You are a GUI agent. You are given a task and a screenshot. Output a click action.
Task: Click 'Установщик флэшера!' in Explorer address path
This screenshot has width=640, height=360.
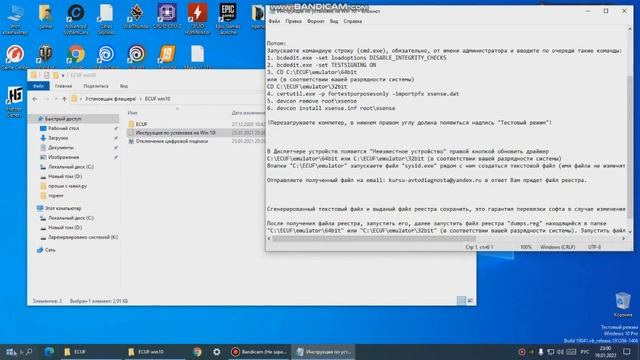pos(110,99)
